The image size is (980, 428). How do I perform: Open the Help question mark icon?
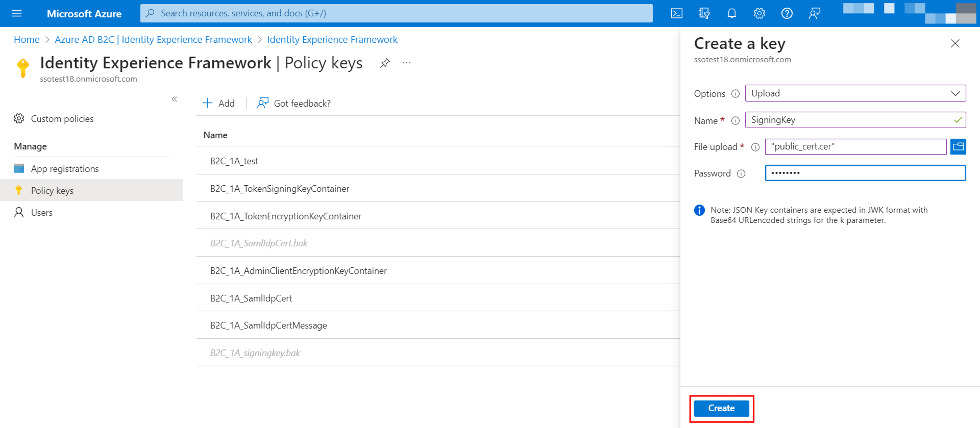pyautogui.click(x=787, y=13)
